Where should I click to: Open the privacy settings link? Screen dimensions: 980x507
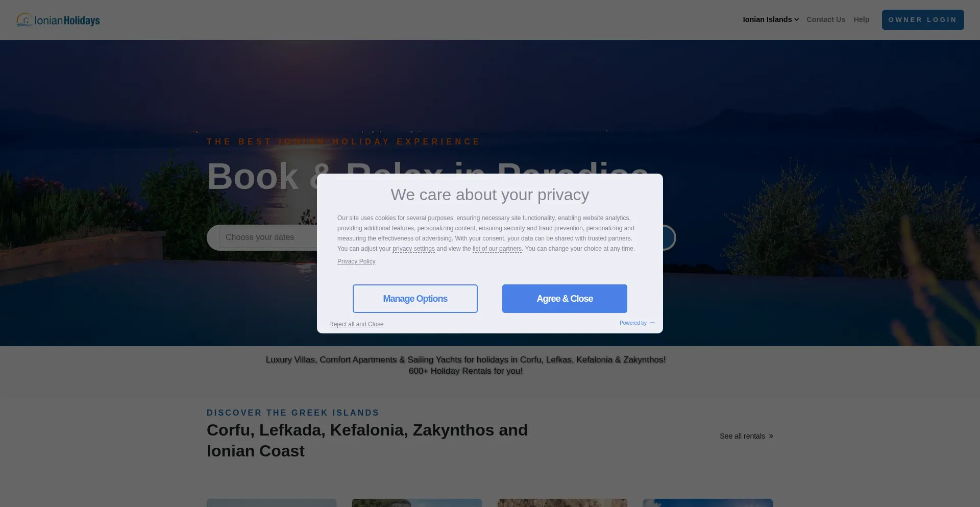[413, 249]
